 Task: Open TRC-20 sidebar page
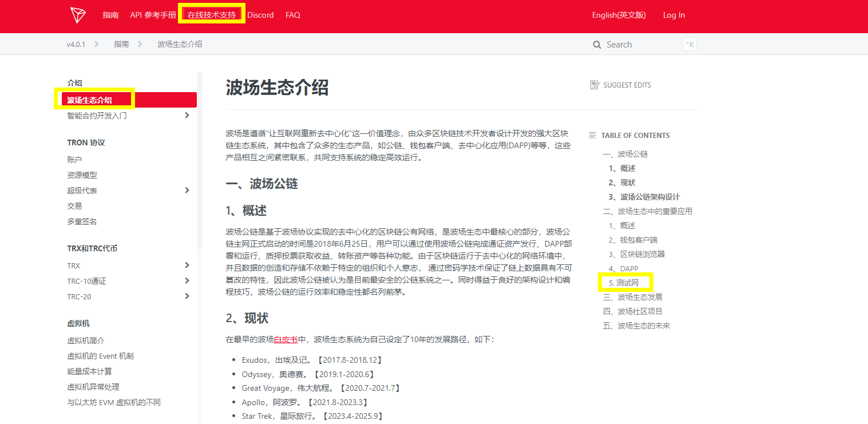(x=79, y=296)
